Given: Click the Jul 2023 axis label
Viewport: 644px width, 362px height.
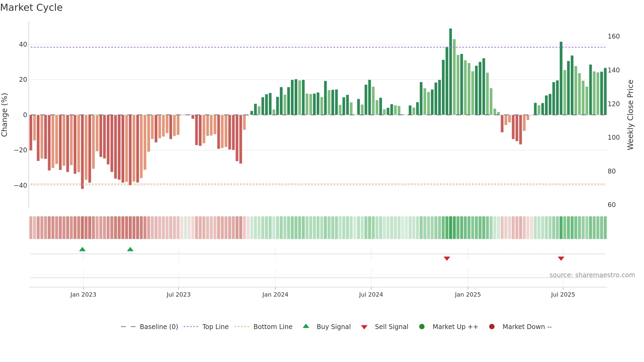Looking at the screenshot, I should [x=178, y=294].
